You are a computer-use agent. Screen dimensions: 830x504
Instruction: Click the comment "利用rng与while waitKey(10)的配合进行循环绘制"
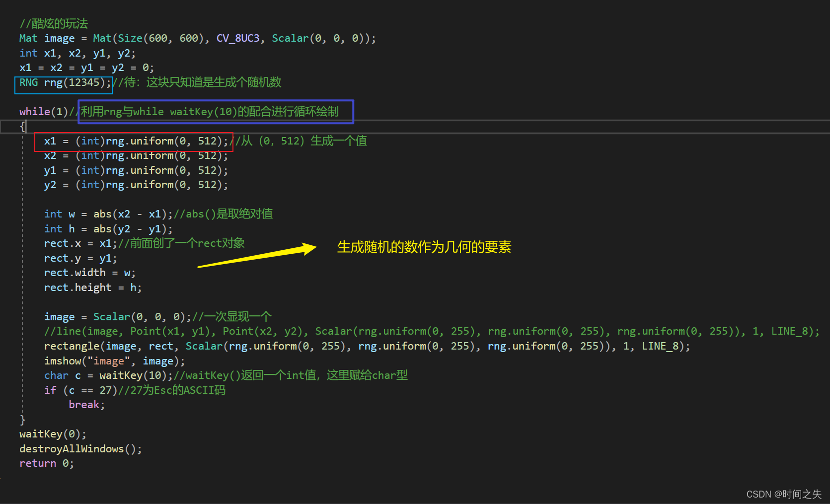[210, 111]
